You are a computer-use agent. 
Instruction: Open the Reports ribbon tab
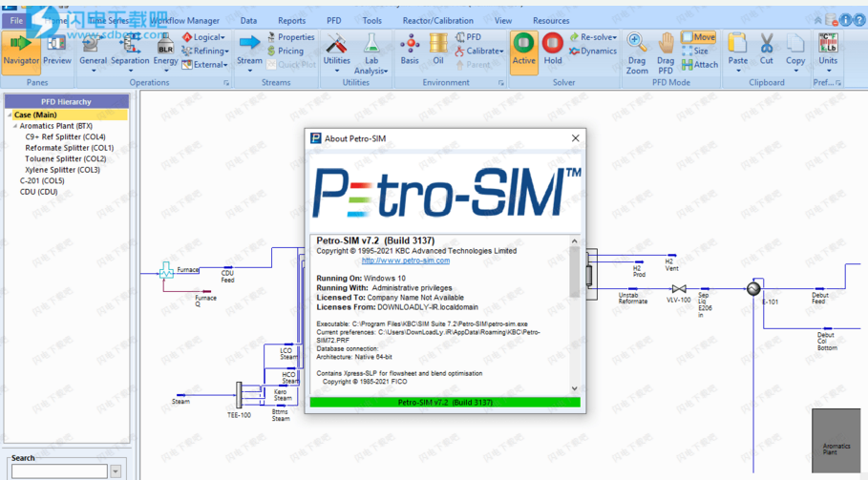(x=292, y=20)
